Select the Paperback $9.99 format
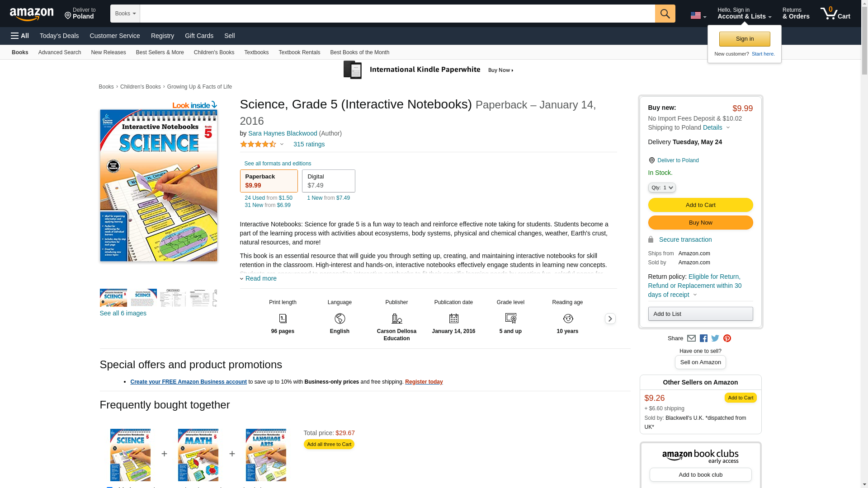 point(269,181)
